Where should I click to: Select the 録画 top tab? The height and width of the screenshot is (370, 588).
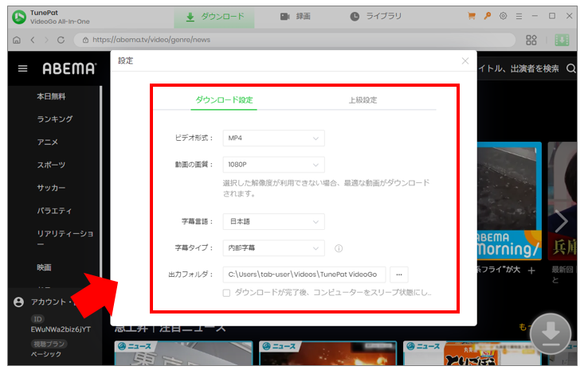coord(296,17)
